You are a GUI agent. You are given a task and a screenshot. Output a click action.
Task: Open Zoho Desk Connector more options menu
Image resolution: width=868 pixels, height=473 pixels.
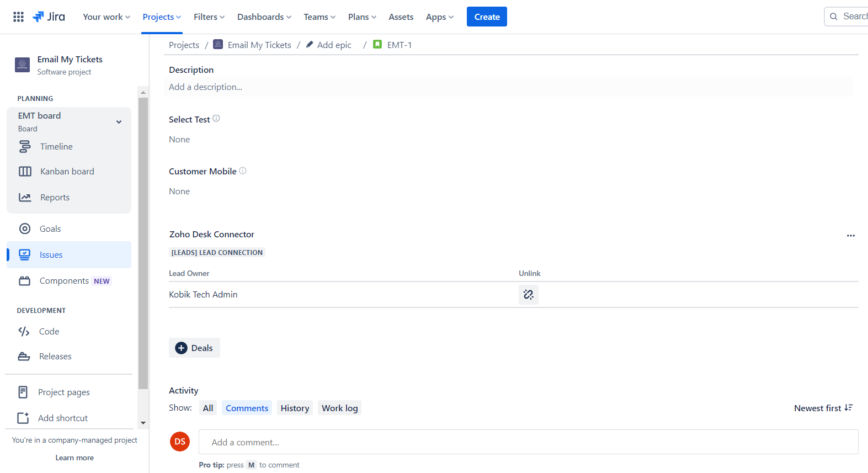pyautogui.click(x=851, y=236)
